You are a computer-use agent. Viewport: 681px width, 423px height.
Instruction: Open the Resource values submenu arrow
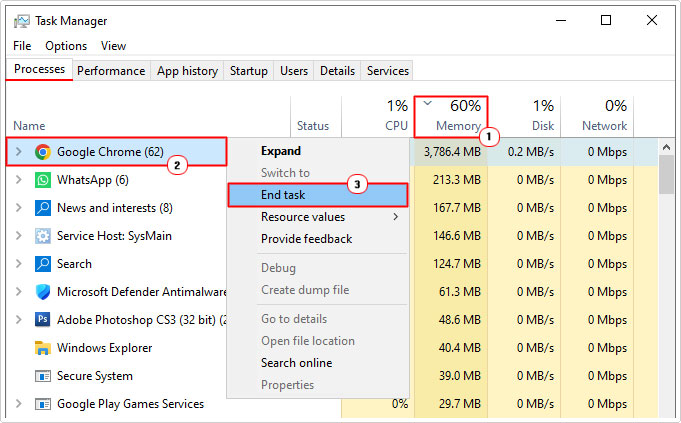(395, 217)
